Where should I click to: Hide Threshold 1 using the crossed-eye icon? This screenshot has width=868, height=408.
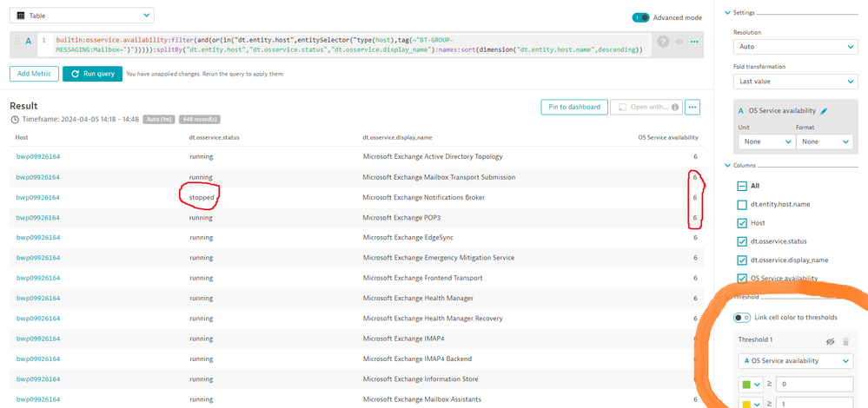(x=830, y=342)
